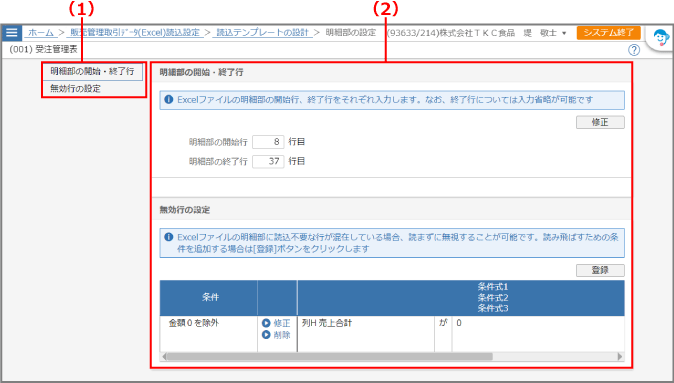Screen dimensions: 674x383
Task: Click the scrollbar left arrow
Action: [163, 356]
